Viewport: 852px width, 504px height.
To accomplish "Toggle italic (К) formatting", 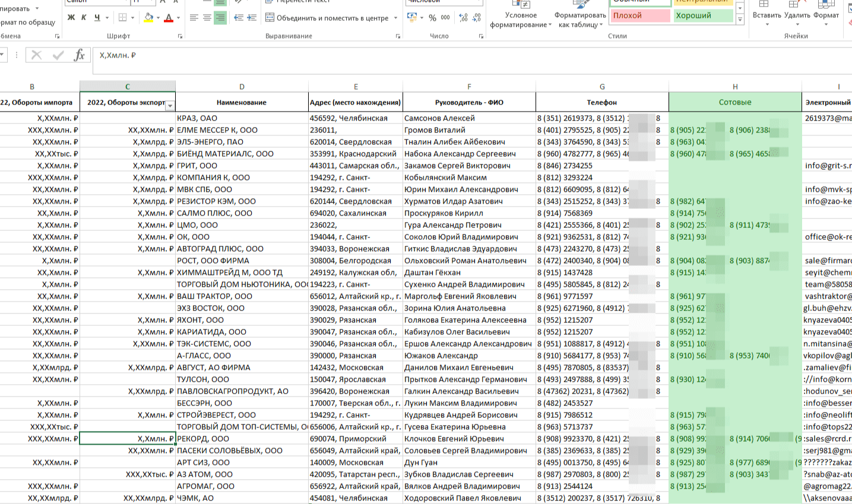I will [x=84, y=18].
